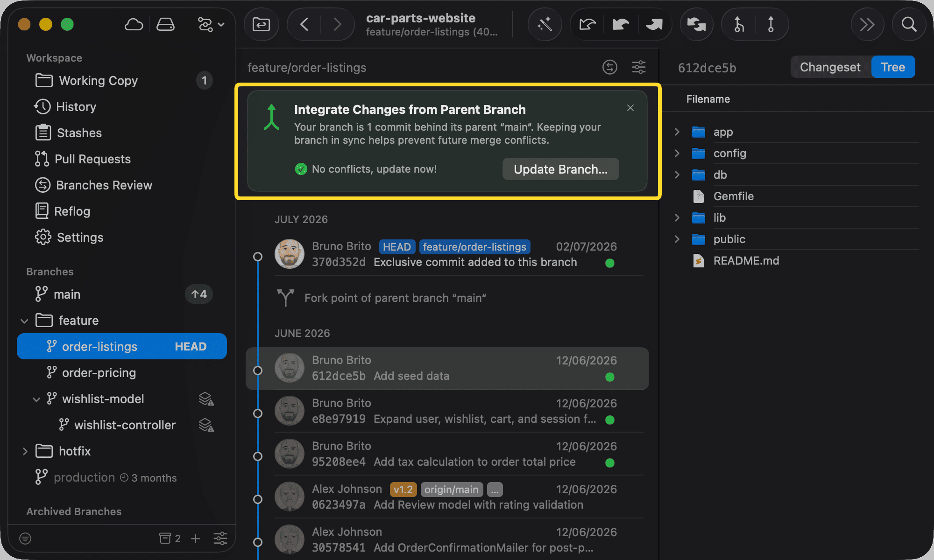The width and height of the screenshot is (934, 560).
Task: Select order-listings HEAD branch
Action: point(122,347)
